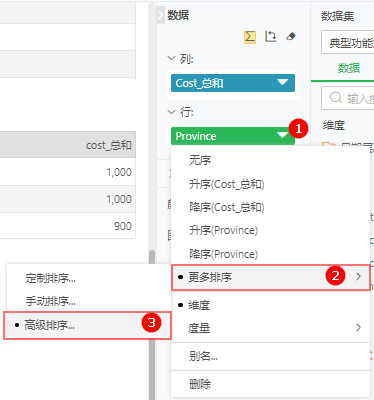Open 别名... menu entry
Image resolution: width=374 pixels, height=400 pixels.
click(x=270, y=356)
